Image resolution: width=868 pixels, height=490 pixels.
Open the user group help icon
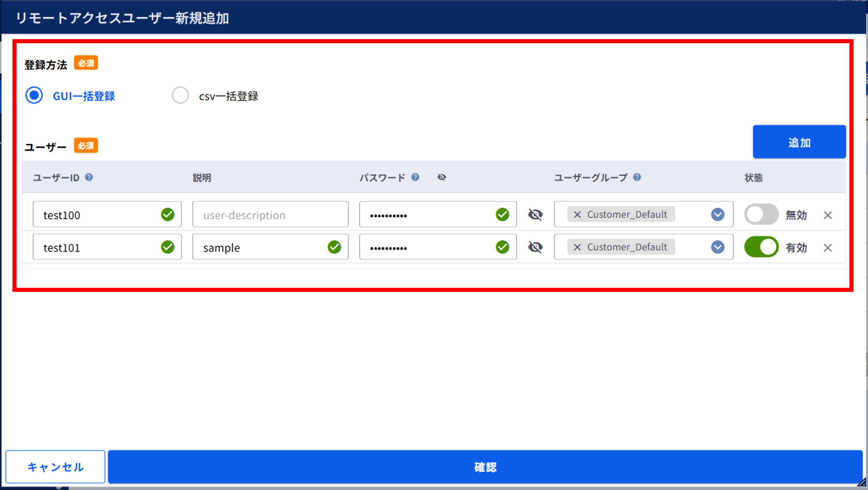(x=637, y=177)
